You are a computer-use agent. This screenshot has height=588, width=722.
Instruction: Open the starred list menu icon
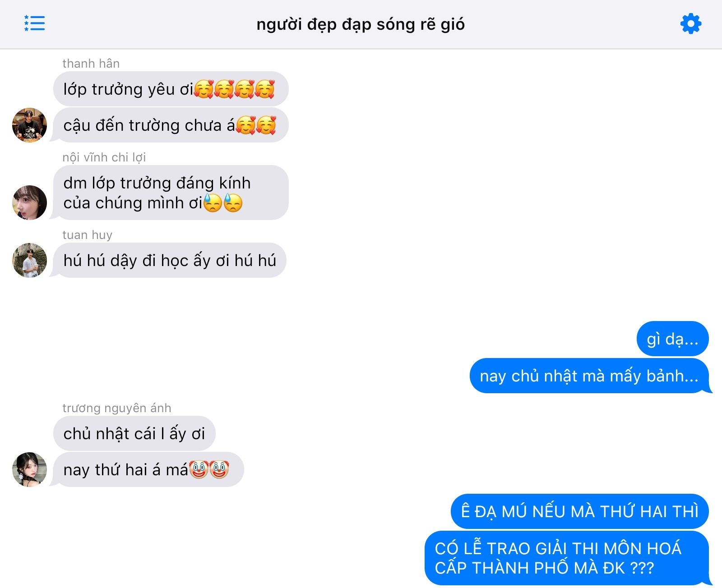tap(34, 23)
